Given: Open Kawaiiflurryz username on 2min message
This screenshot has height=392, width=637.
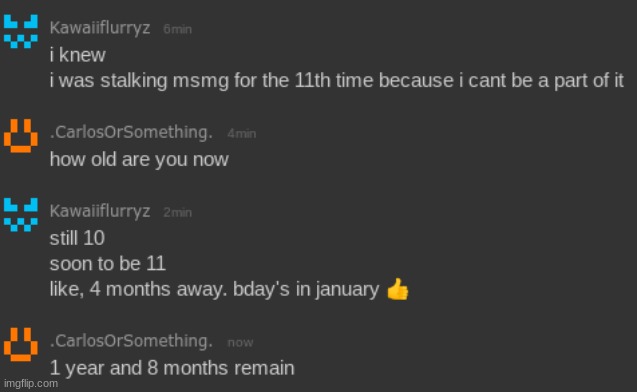Looking at the screenshot, I should coord(100,211).
